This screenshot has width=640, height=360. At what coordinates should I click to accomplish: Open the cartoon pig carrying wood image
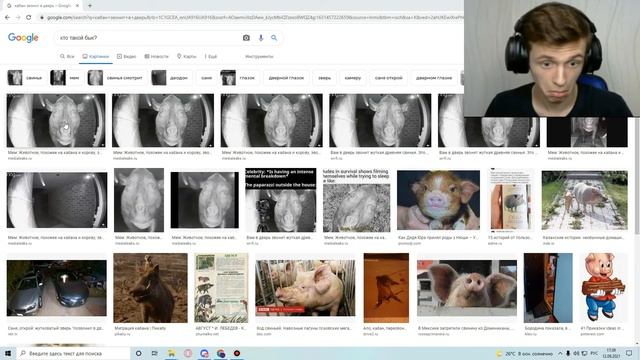603,288
